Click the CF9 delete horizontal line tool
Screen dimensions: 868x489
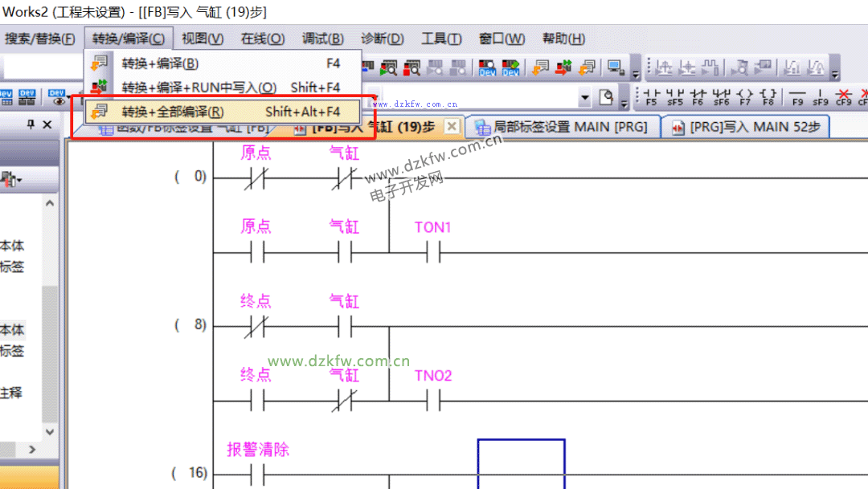point(843,98)
